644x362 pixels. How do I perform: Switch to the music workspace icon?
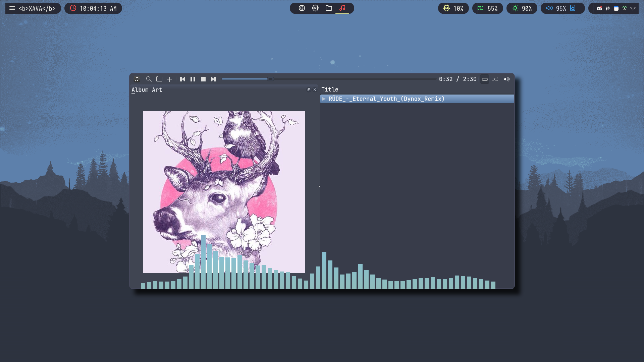tap(342, 8)
